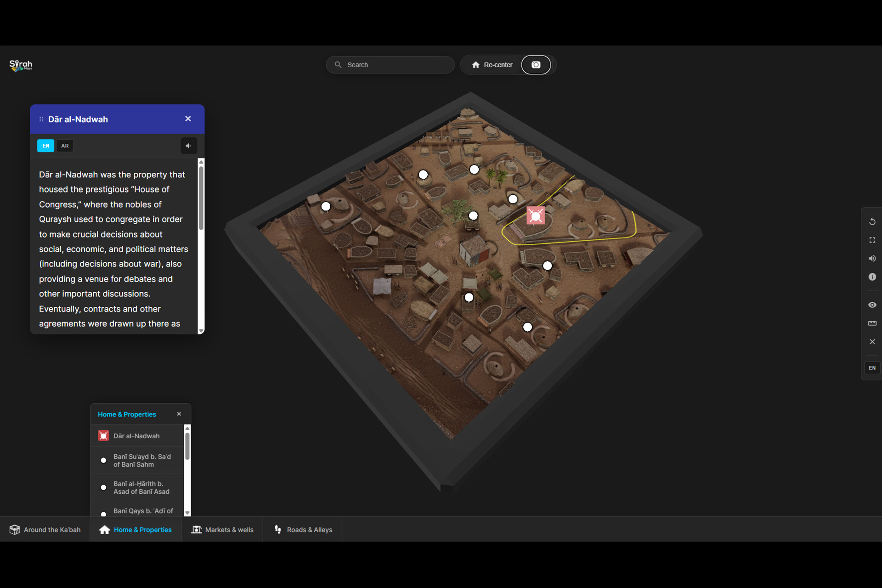882x588 pixels.
Task: Click the info icon in right toolbar
Action: point(872,277)
